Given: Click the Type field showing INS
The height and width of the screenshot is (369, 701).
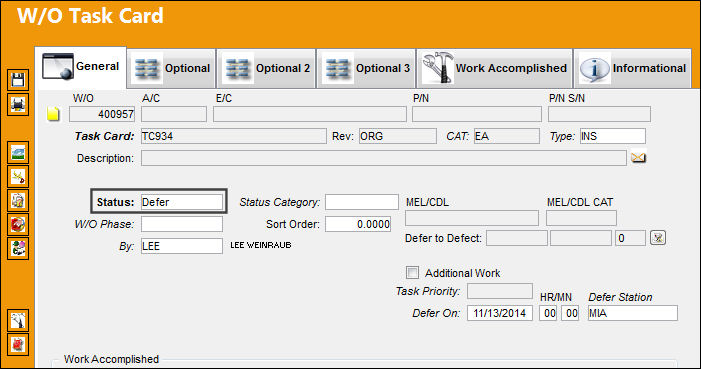Looking at the screenshot, I should [x=612, y=136].
